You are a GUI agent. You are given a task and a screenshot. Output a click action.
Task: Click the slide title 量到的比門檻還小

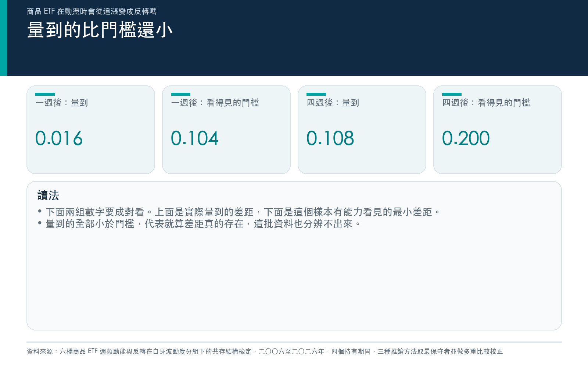point(100,30)
